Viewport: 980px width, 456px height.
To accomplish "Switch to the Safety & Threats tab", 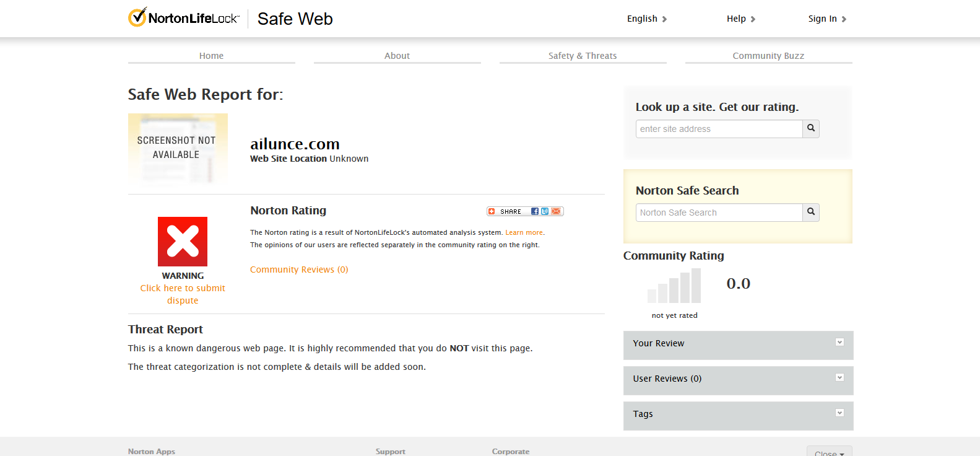I will [x=583, y=55].
